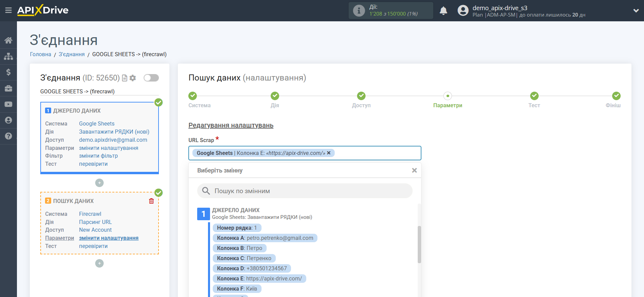Click the ApiX-Drive logo

point(43,10)
